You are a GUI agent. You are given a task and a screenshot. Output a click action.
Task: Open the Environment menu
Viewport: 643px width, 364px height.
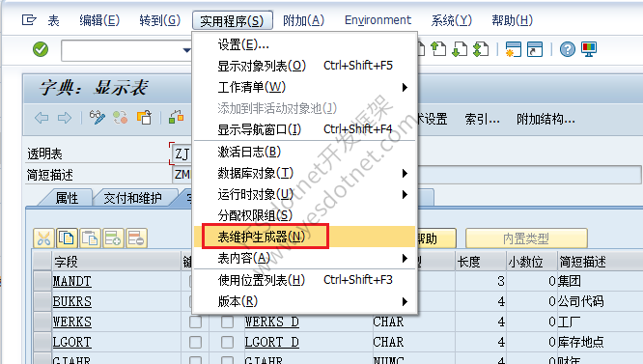(x=377, y=20)
